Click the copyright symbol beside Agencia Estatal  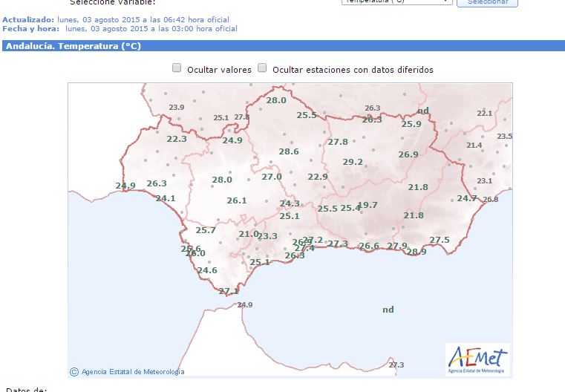point(74,372)
